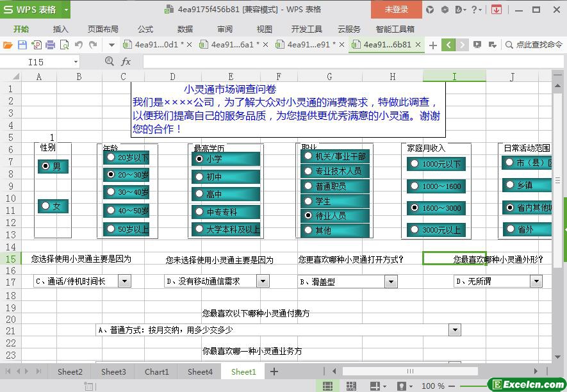Click the Print icon in quick toolbar

click(50, 45)
